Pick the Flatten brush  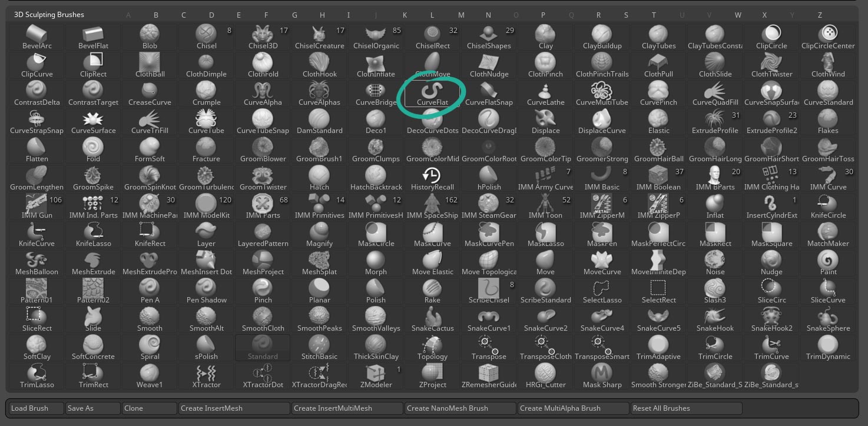pos(37,150)
